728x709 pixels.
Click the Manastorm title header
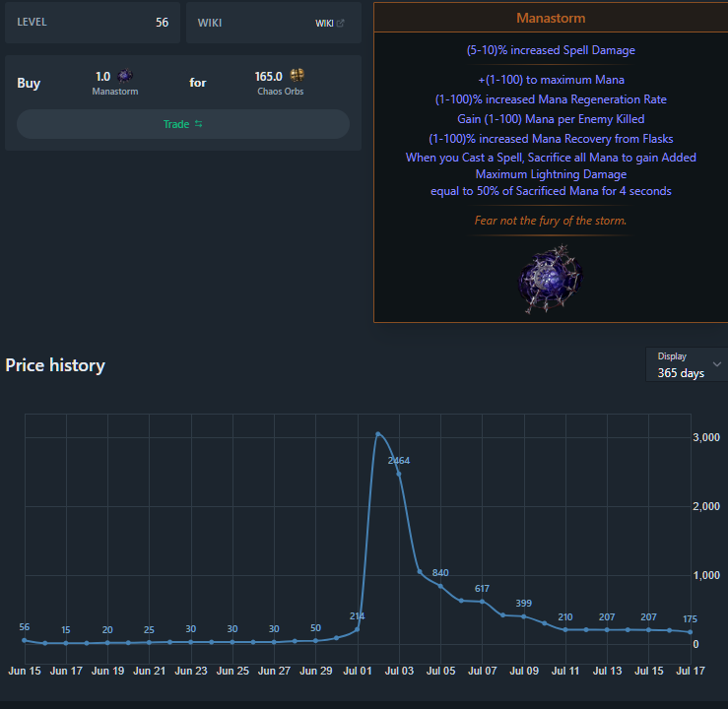coord(551,18)
